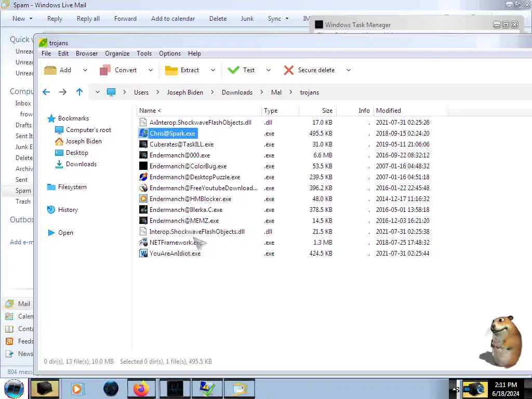The image size is (532, 399).
Task: Select the Endermanch@Illerka.C.exe file
Action: [186, 210]
